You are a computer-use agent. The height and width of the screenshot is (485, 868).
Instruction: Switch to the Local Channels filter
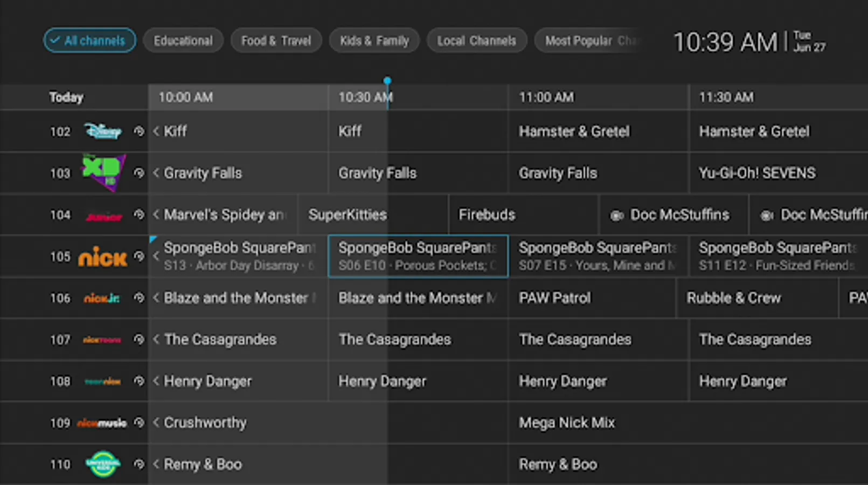click(x=477, y=40)
